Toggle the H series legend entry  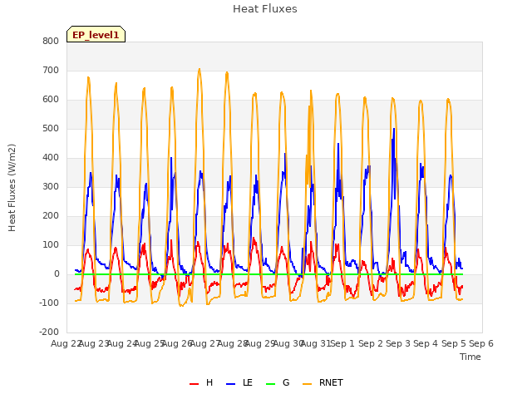click(201, 382)
